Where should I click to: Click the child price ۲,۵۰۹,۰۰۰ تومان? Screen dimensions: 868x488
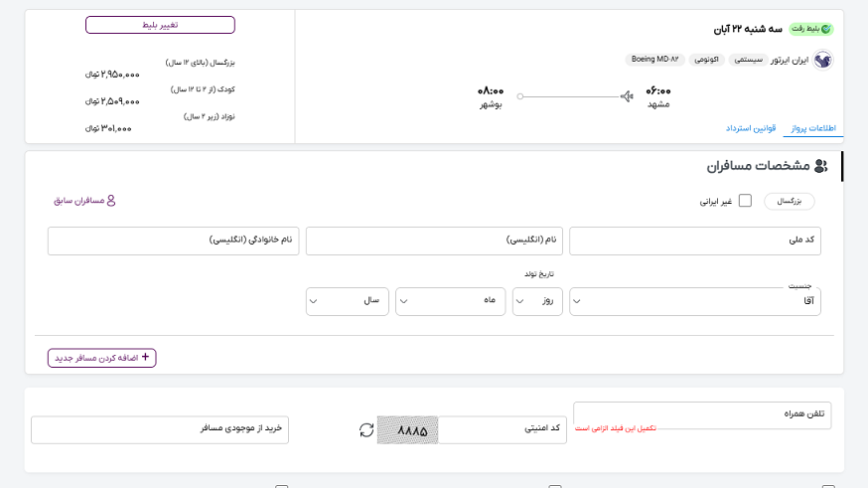112,101
